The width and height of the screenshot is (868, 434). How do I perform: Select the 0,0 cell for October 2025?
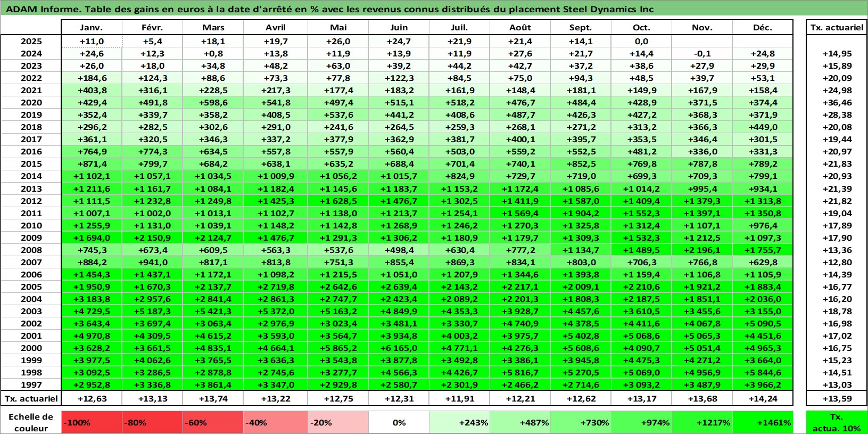pyautogui.click(x=641, y=41)
